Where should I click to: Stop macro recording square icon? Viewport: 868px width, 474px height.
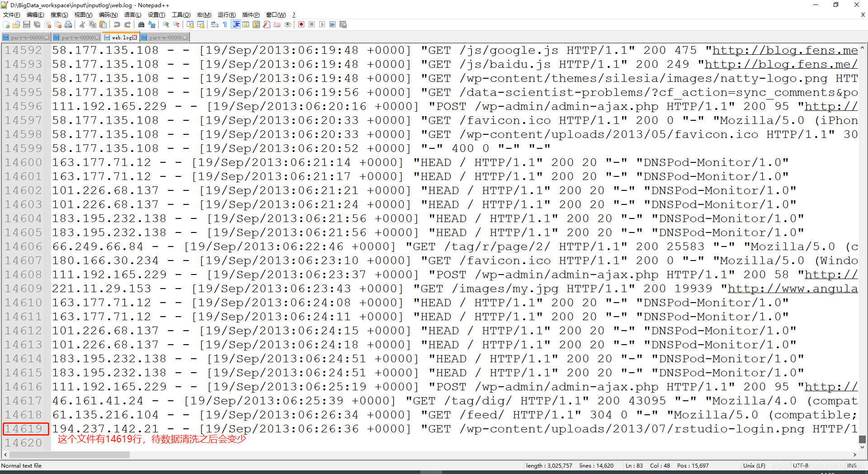(312, 24)
